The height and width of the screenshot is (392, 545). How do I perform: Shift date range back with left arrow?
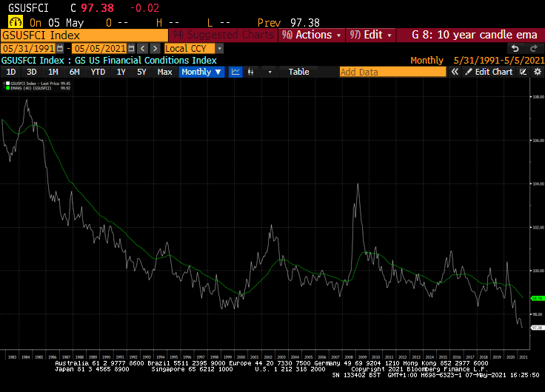pos(142,48)
